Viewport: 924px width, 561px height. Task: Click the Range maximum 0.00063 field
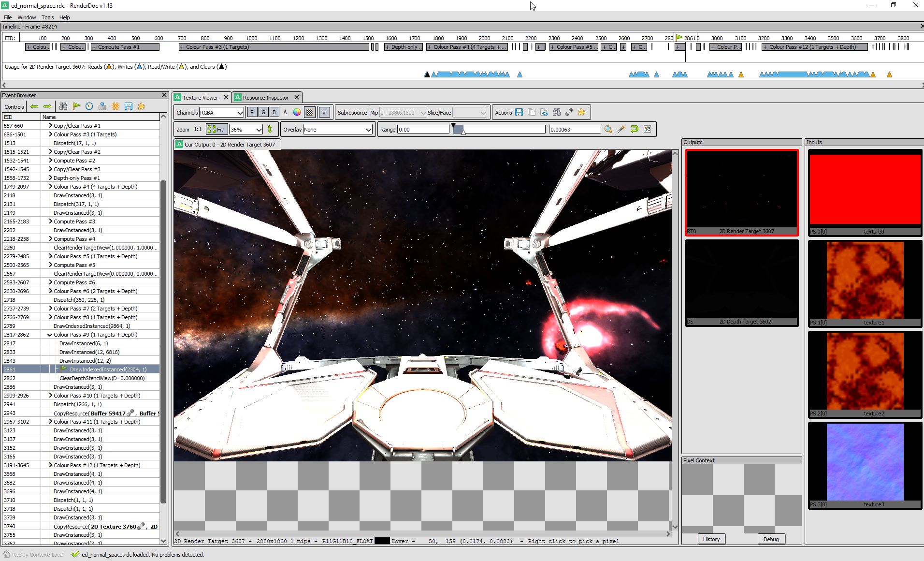575,129
